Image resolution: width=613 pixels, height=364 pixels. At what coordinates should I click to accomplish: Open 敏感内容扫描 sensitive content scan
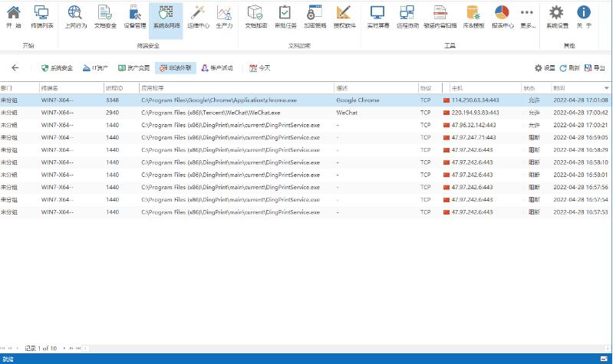[440, 16]
